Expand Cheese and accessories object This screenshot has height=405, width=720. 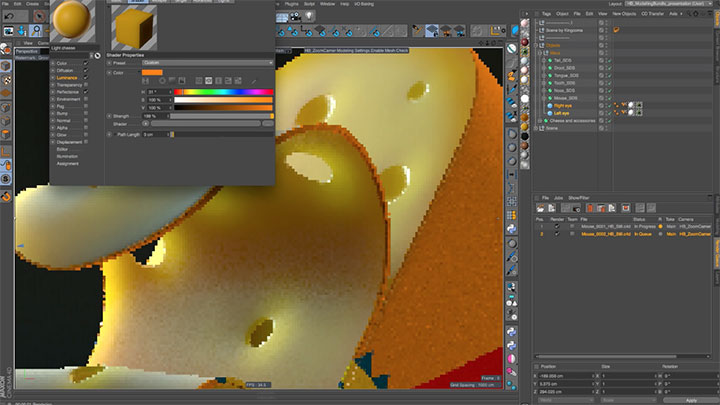point(540,121)
